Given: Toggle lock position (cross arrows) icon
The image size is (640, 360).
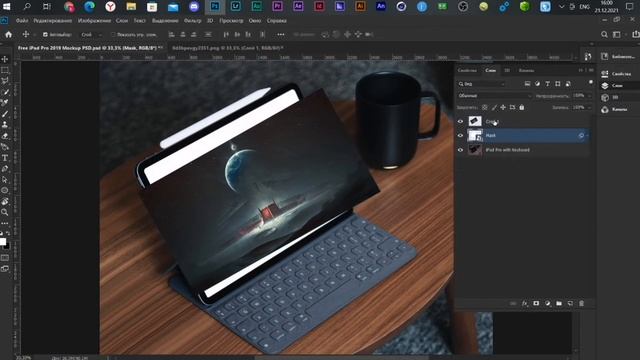Looking at the screenshot, I should 503,107.
